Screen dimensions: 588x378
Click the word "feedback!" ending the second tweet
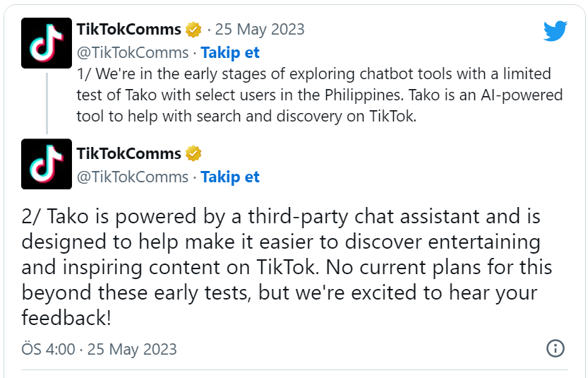[66, 317]
